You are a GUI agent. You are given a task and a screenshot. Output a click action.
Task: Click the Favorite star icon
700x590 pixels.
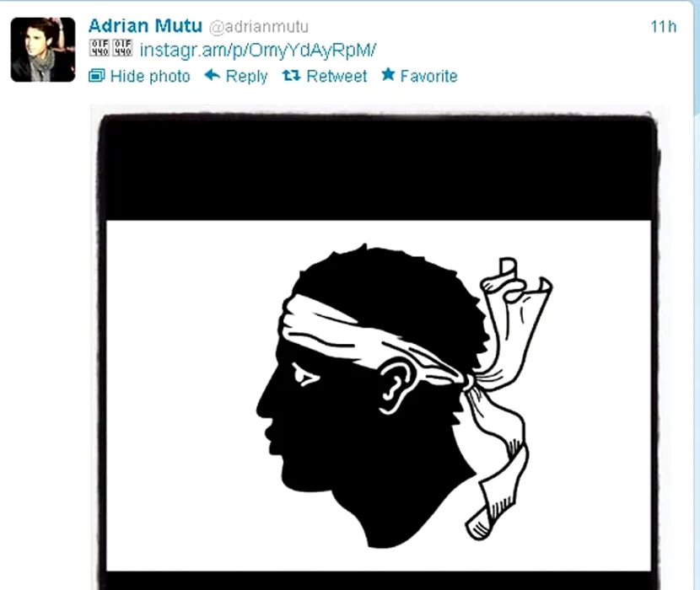[388, 74]
